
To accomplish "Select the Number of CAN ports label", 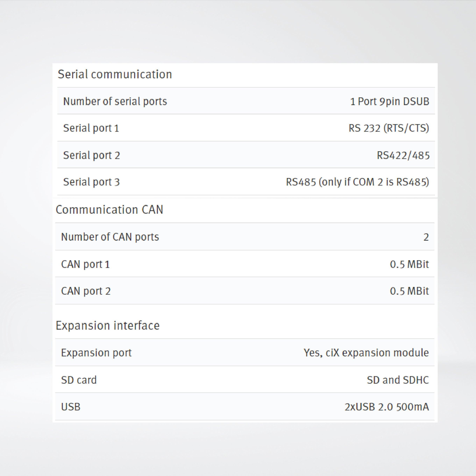I will point(110,237).
